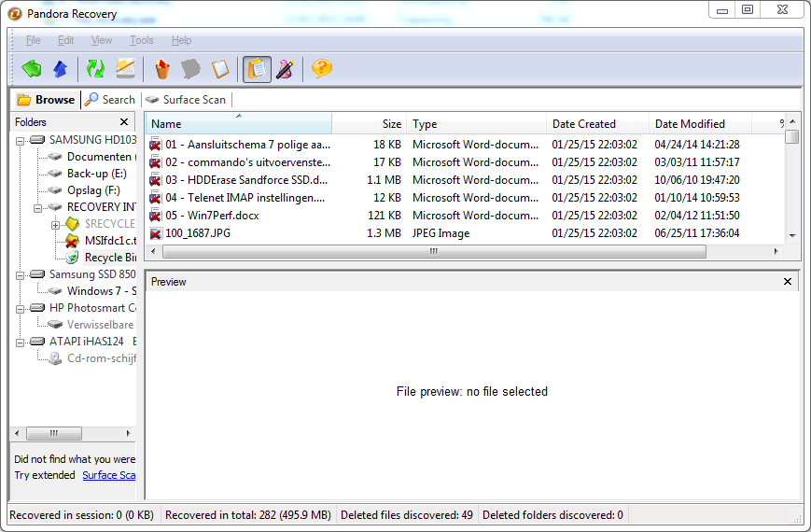Select file 02 - commando's uitvoervenster
The width and height of the screenshot is (811, 532).
(x=247, y=162)
